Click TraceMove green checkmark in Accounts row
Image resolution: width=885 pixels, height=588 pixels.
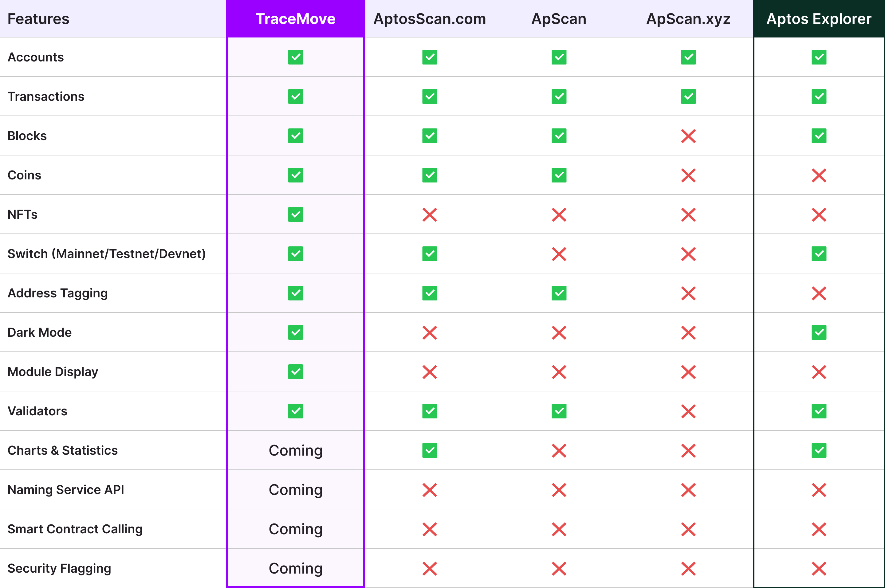click(x=296, y=57)
